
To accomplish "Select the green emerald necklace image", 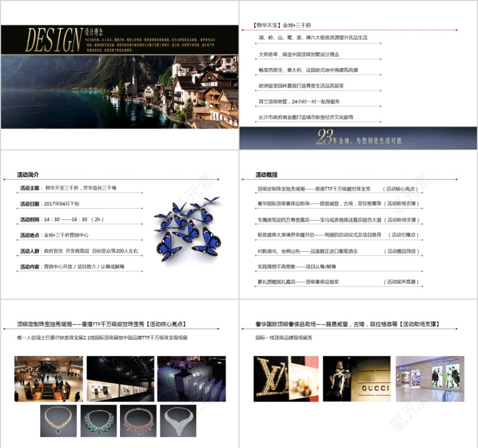I will pos(98,421).
